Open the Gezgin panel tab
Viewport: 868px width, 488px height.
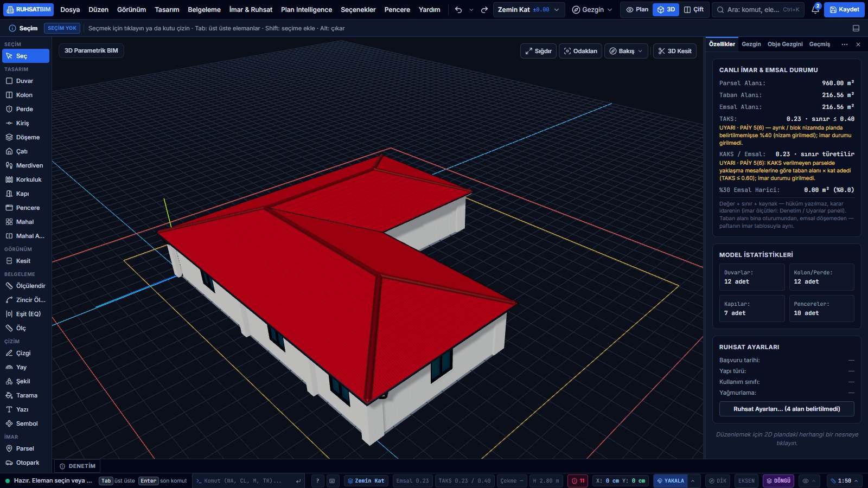pos(751,44)
